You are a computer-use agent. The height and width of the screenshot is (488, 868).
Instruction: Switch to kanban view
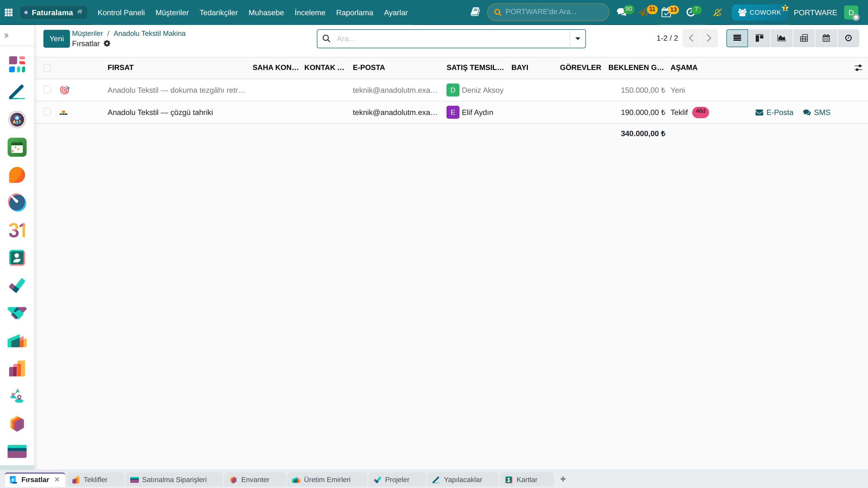click(759, 38)
